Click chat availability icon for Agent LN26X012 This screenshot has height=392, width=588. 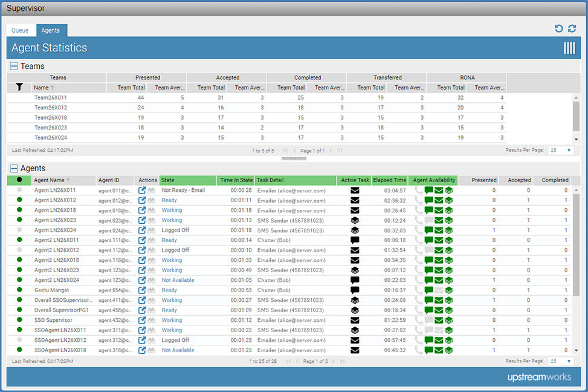(428, 200)
